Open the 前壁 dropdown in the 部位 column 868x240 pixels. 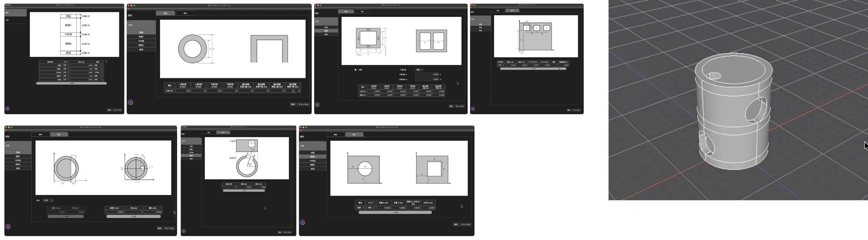coord(360,208)
